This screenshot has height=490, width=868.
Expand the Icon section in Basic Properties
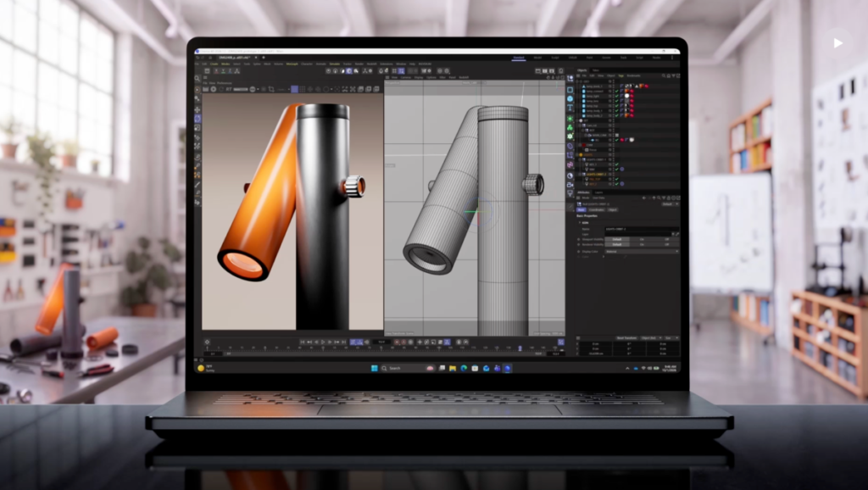580,223
